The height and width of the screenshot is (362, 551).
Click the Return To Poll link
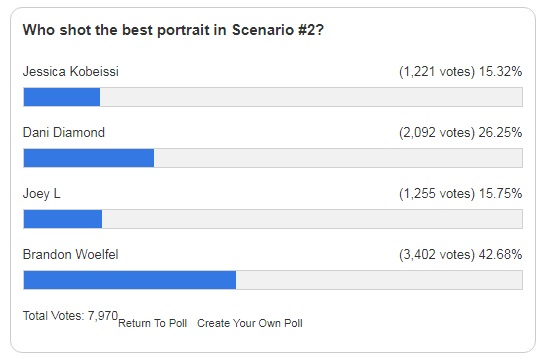click(153, 323)
